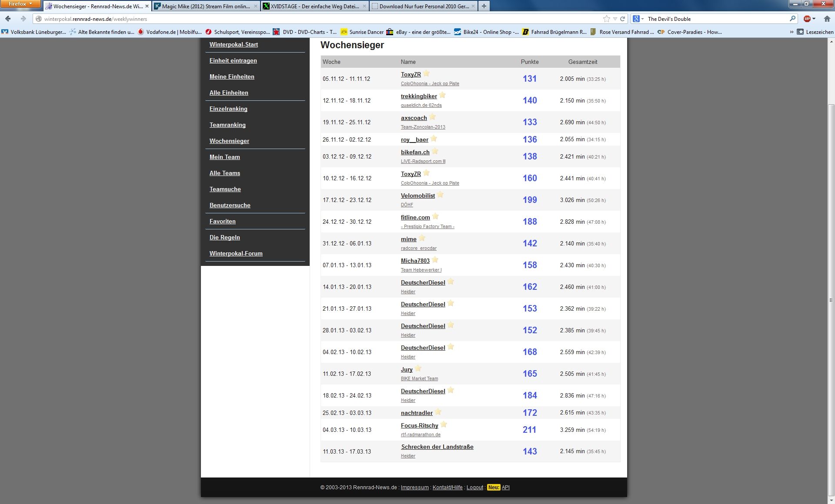Screen dimensions: 835x504
Task: Reload the page with the refresh icon
Action: click(x=622, y=19)
